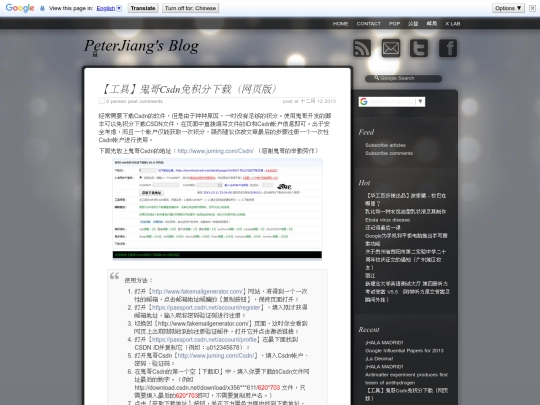Click the PeterJiang's Blog title
The width and height of the screenshot is (540, 405).
142,46
